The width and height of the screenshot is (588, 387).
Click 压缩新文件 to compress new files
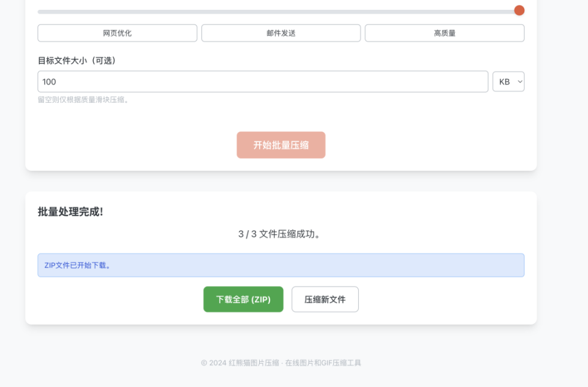pos(325,299)
